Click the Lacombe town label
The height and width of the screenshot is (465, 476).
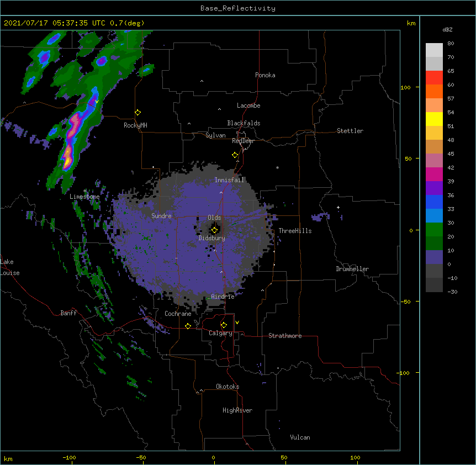[x=248, y=105]
